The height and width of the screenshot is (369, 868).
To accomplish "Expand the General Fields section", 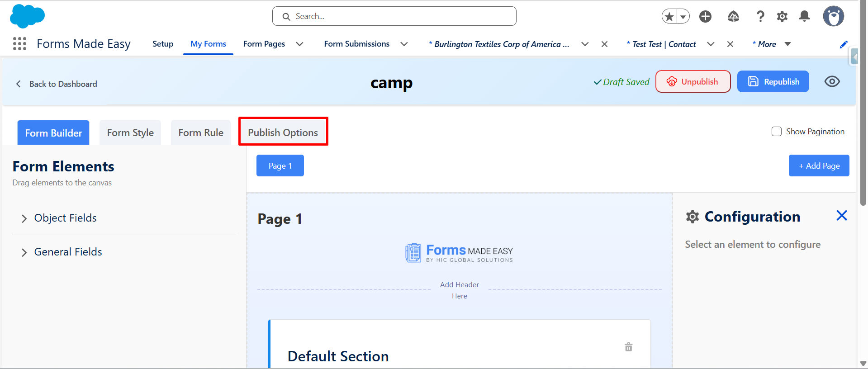I will point(24,252).
